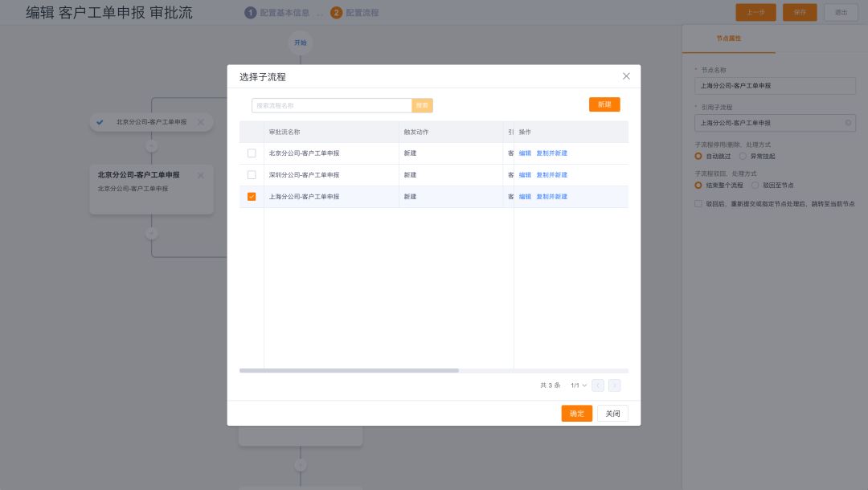
Task: Uncheck the 上海分公司-客户工单申报 row checkbox
Action: (x=252, y=196)
